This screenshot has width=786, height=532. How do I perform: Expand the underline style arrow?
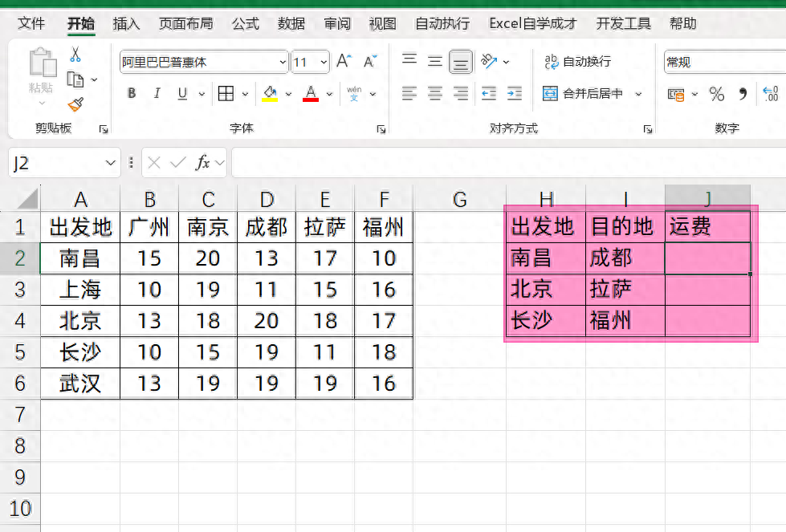(x=202, y=94)
